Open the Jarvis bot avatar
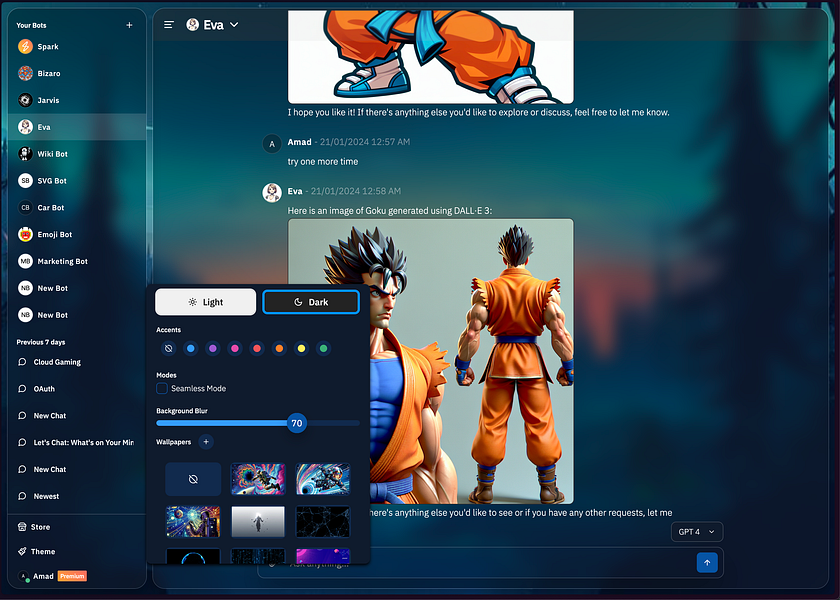Viewport: 840px width, 600px height. (25, 100)
